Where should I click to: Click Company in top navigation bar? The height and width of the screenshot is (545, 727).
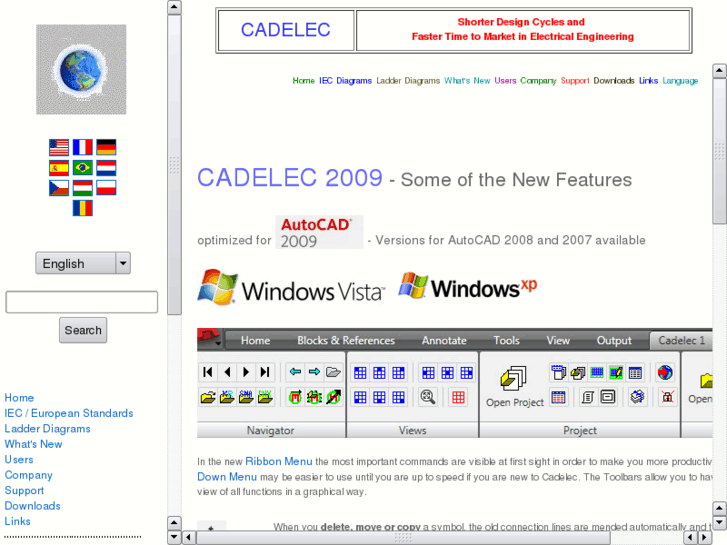pyautogui.click(x=538, y=81)
